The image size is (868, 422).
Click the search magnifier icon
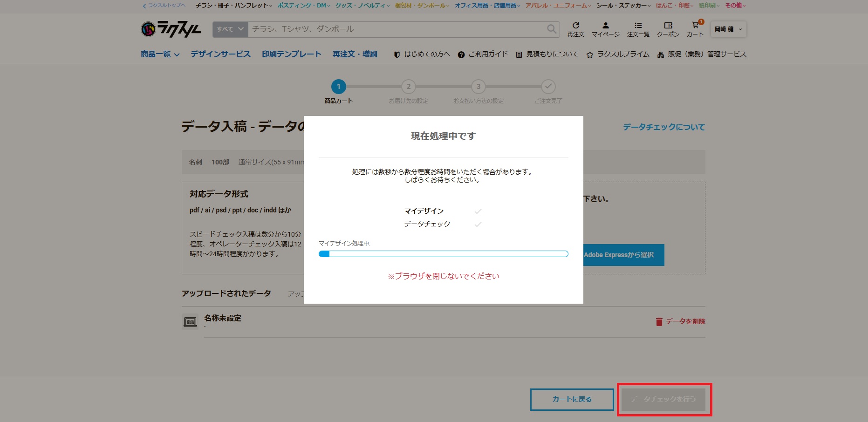(552, 29)
